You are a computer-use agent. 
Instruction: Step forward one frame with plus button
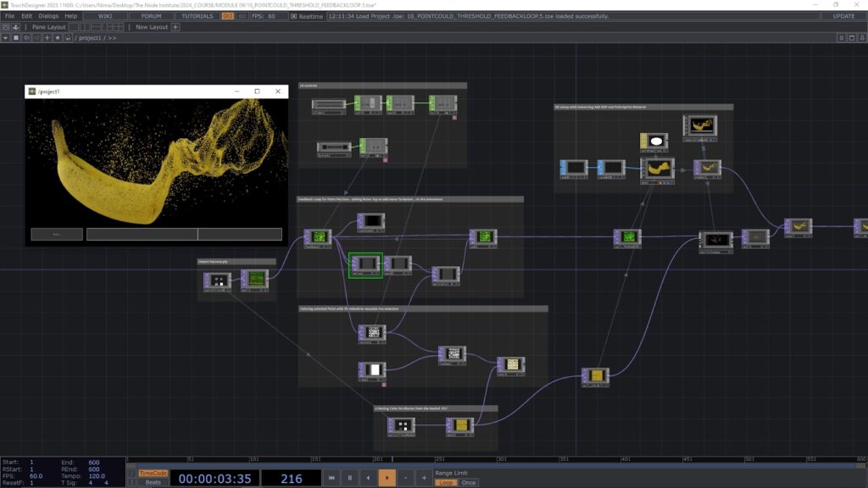tap(424, 479)
